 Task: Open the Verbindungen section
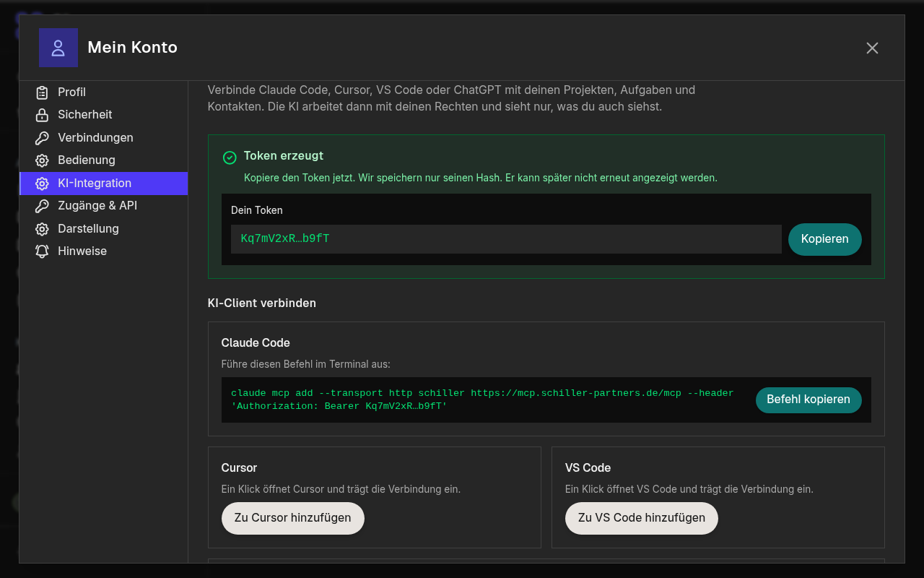pyautogui.click(x=104, y=138)
